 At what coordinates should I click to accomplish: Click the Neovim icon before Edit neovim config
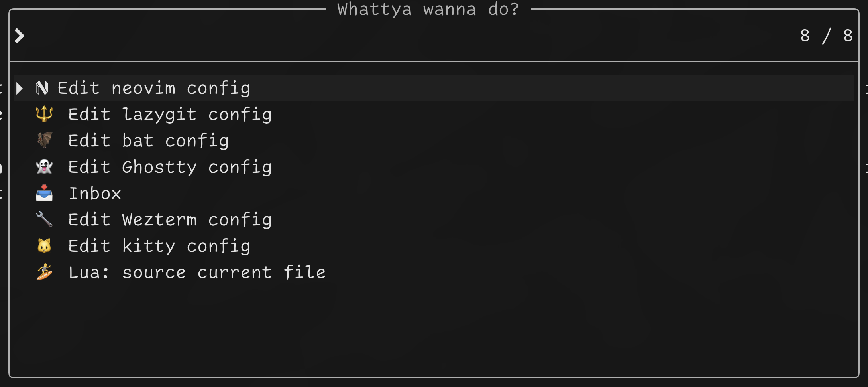(x=43, y=88)
